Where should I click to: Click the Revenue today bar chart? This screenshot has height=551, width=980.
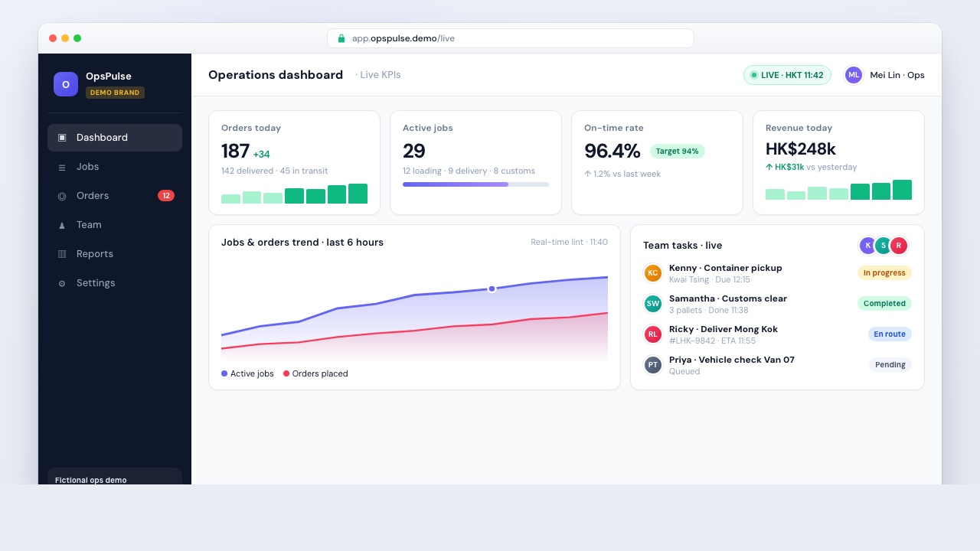coord(838,190)
